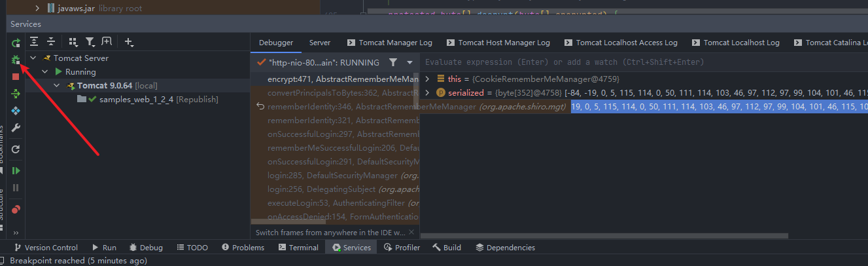Open the Dependencies tool window
This screenshot has width=868, height=266.
click(505, 248)
